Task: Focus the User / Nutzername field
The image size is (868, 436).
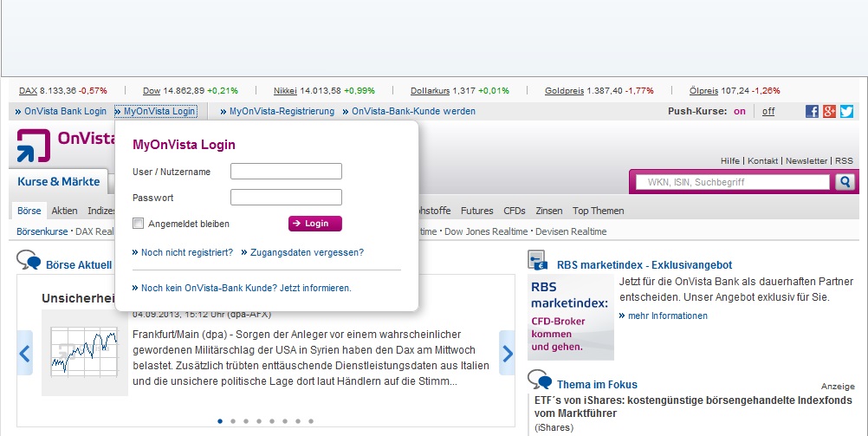Action: [286, 171]
